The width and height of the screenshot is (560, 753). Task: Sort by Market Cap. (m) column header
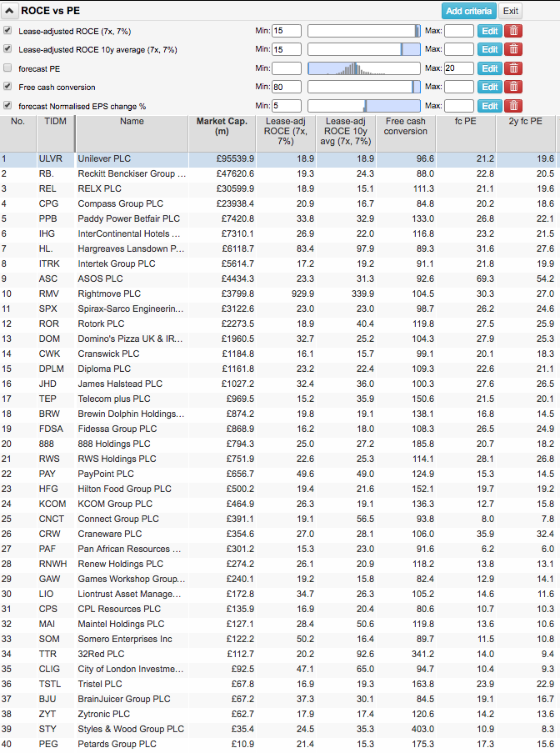[222, 133]
